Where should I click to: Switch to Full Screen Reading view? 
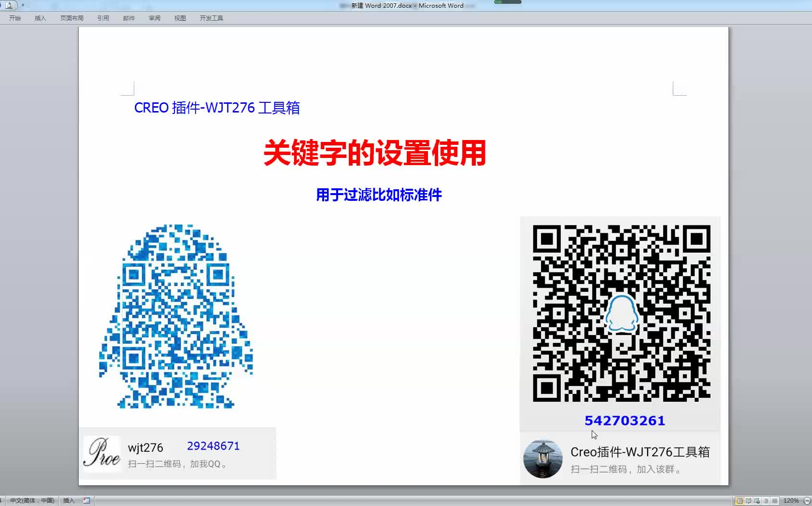pyautogui.click(x=748, y=501)
